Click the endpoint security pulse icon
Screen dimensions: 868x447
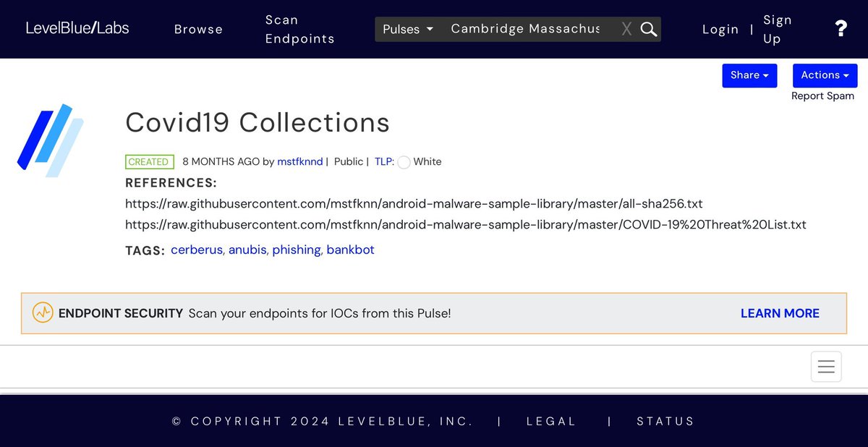pyautogui.click(x=43, y=312)
